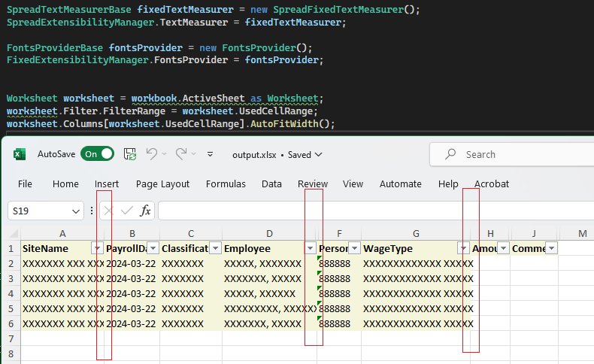Viewport: 594px width, 364px height.
Task: Click cell 'XXXXXXXXX, XXXXX' in row 5
Action: tap(269, 308)
